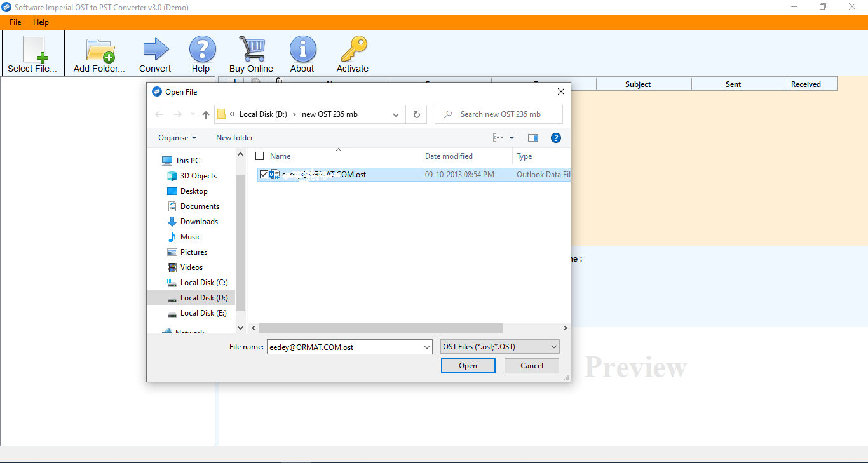Open the File name history dropdown
This screenshot has height=463, width=868.
tap(427, 347)
